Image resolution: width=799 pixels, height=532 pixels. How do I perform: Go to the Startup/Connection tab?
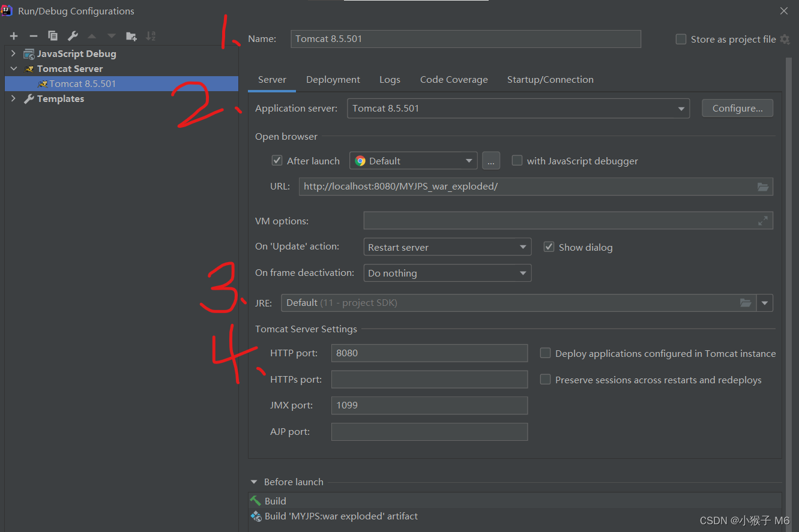[x=550, y=80]
